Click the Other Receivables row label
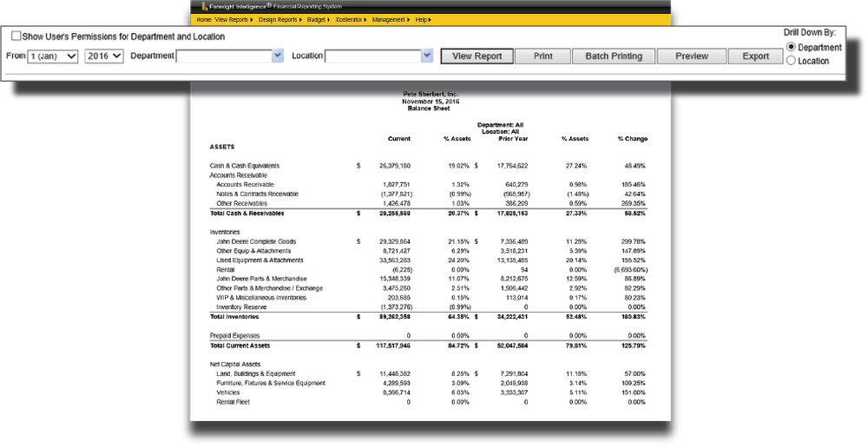 coord(241,203)
